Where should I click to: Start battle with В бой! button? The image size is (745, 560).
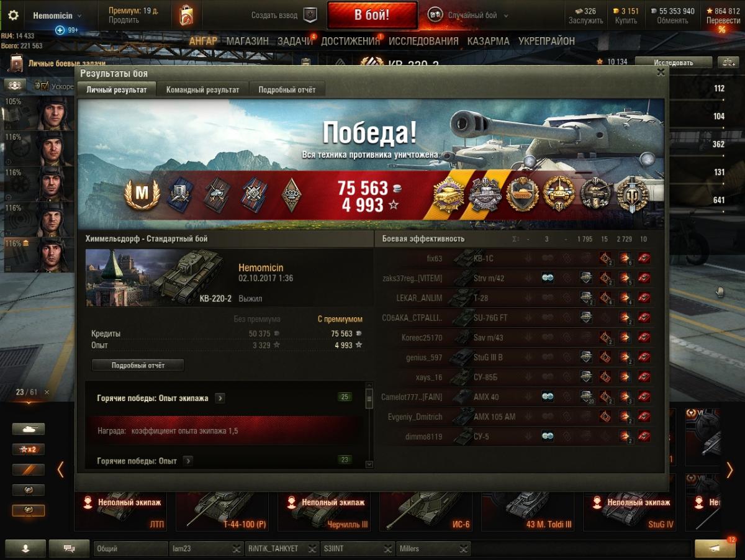coord(372,16)
